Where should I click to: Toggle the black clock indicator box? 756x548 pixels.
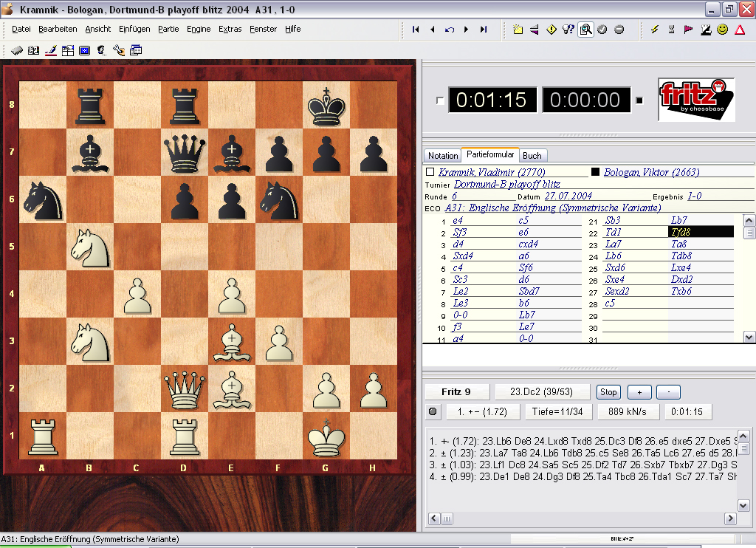tap(639, 100)
